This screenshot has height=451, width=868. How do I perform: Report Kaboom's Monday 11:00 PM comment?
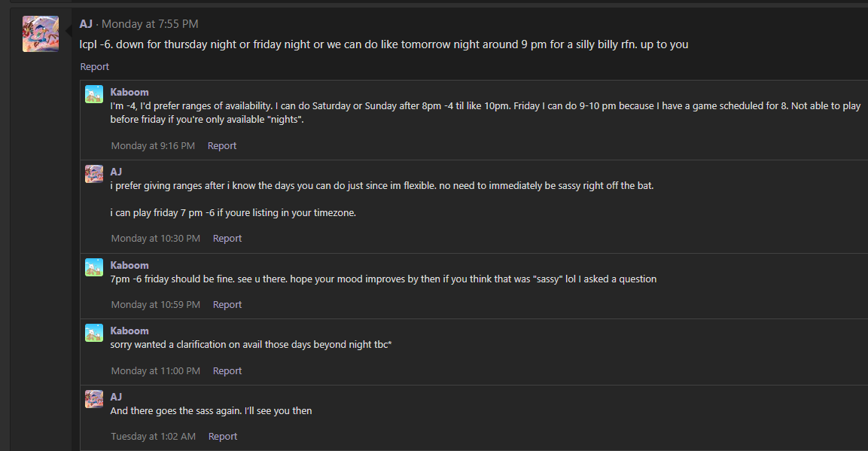(x=227, y=370)
